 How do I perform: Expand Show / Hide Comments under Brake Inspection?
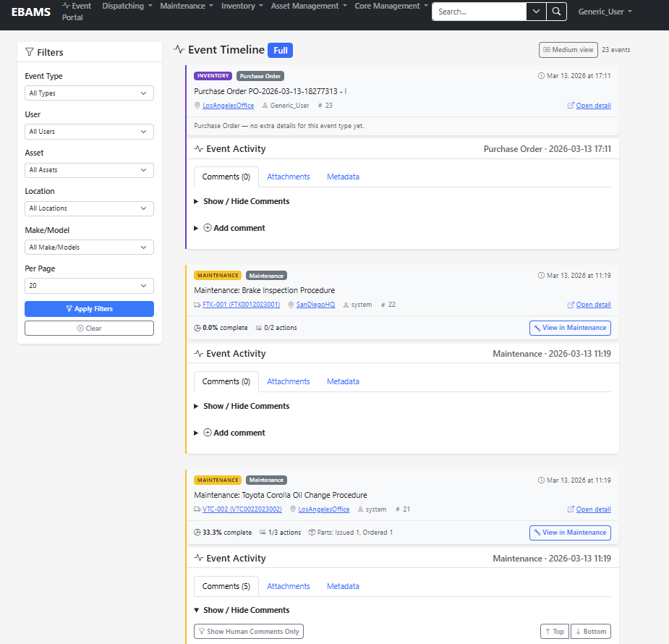[242, 406]
